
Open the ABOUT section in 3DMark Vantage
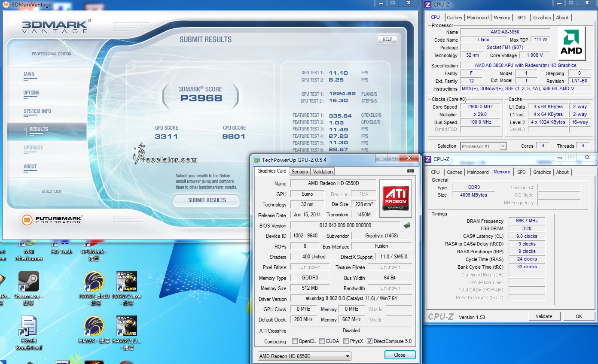46,169
